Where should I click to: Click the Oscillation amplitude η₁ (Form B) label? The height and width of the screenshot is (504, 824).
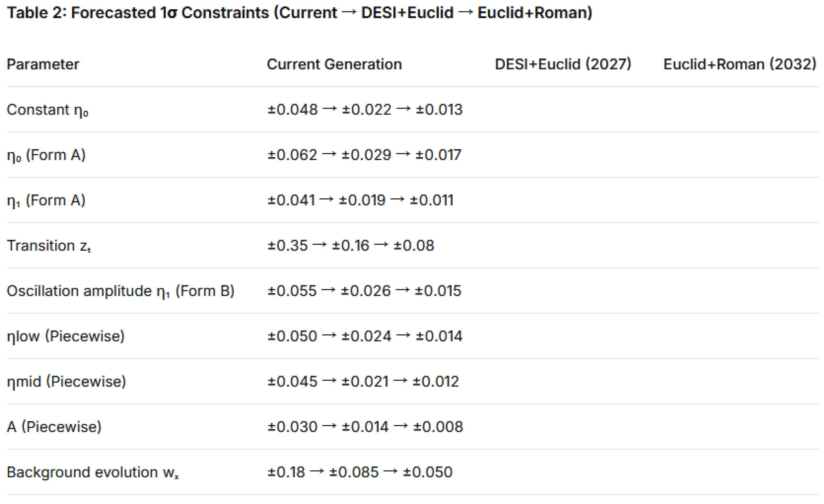(120, 291)
